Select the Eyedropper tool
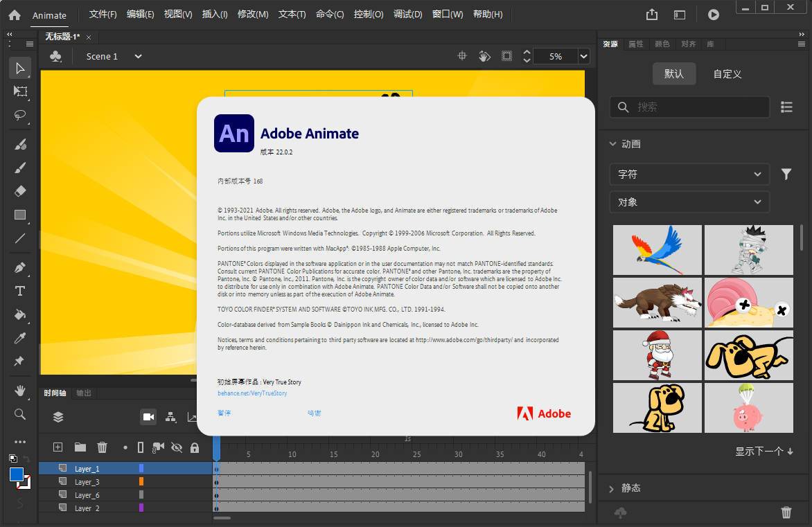The height and width of the screenshot is (527, 812). 19,338
